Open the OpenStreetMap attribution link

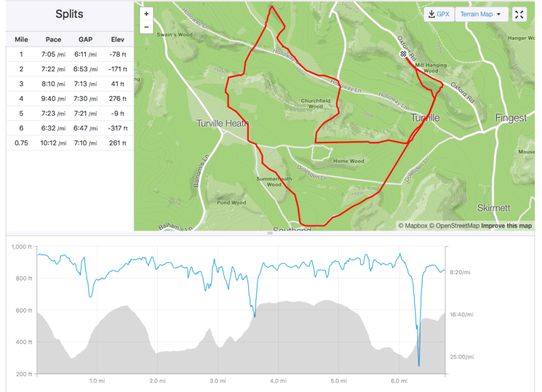455,226
